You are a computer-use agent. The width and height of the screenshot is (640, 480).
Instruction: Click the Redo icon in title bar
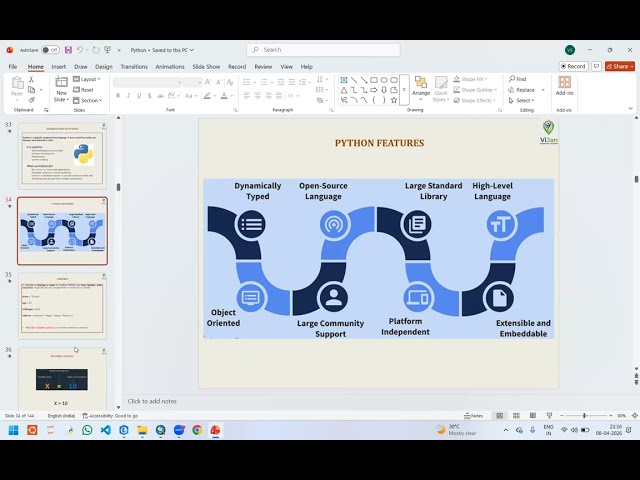coord(96,50)
